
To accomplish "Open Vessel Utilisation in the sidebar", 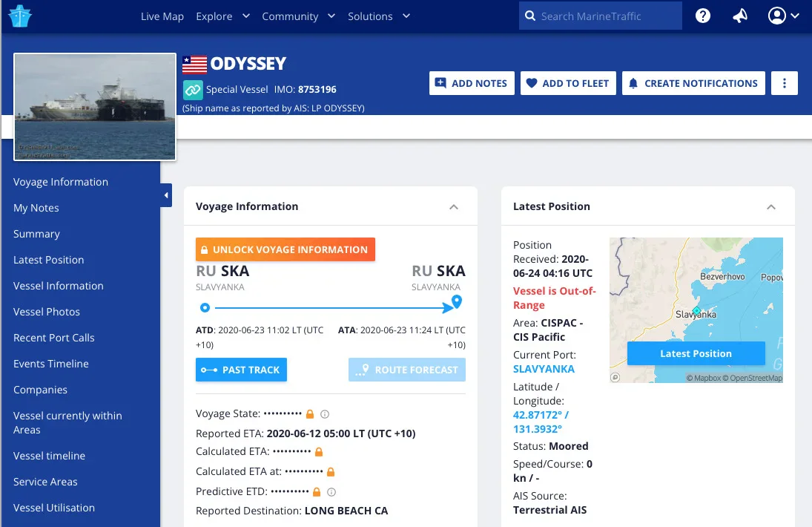I will tap(54, 507).
